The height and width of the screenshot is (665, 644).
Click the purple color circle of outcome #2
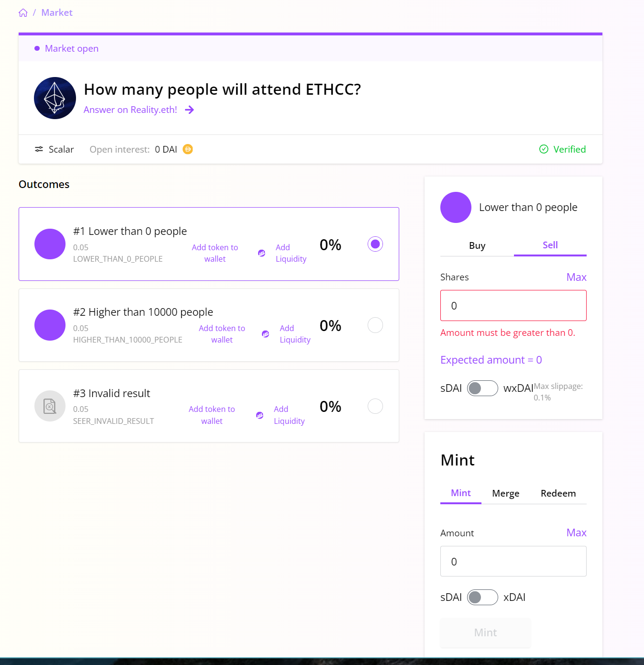tap(50, 325)
